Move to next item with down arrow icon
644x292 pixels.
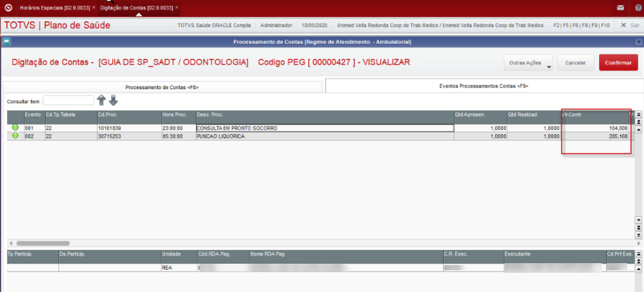(x=113, y=100)
